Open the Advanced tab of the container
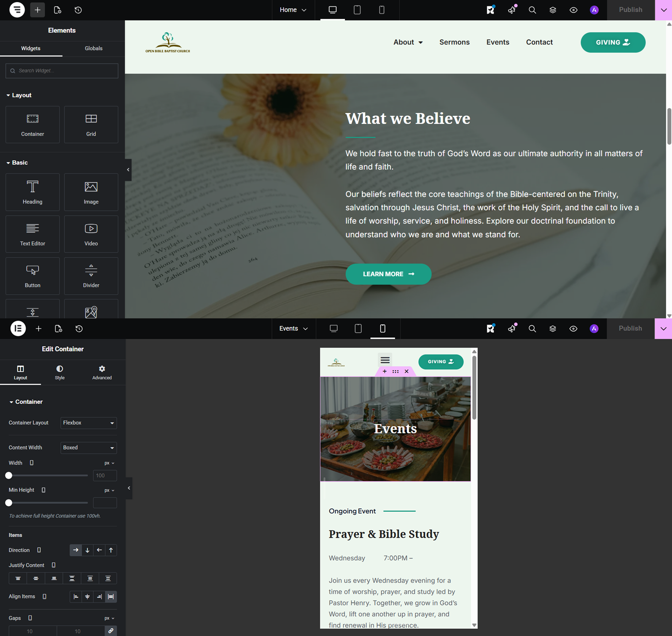 102,372
